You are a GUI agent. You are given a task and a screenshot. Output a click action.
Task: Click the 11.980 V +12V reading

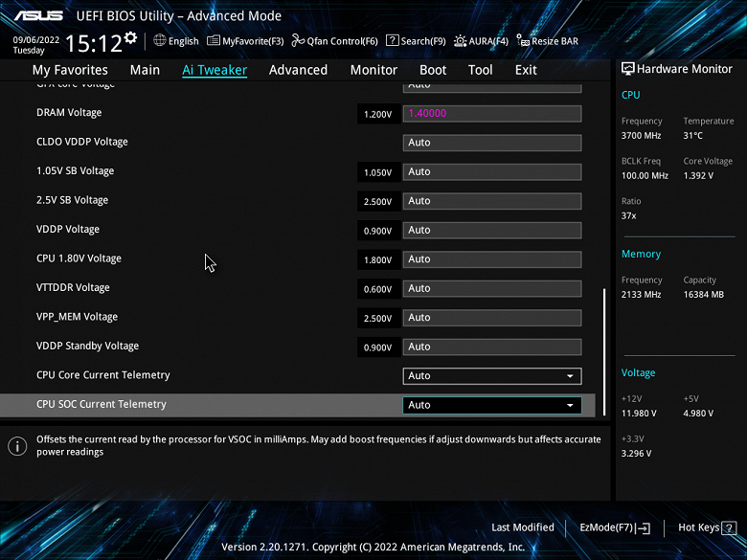pyautogui.click(x=639, y=414)
